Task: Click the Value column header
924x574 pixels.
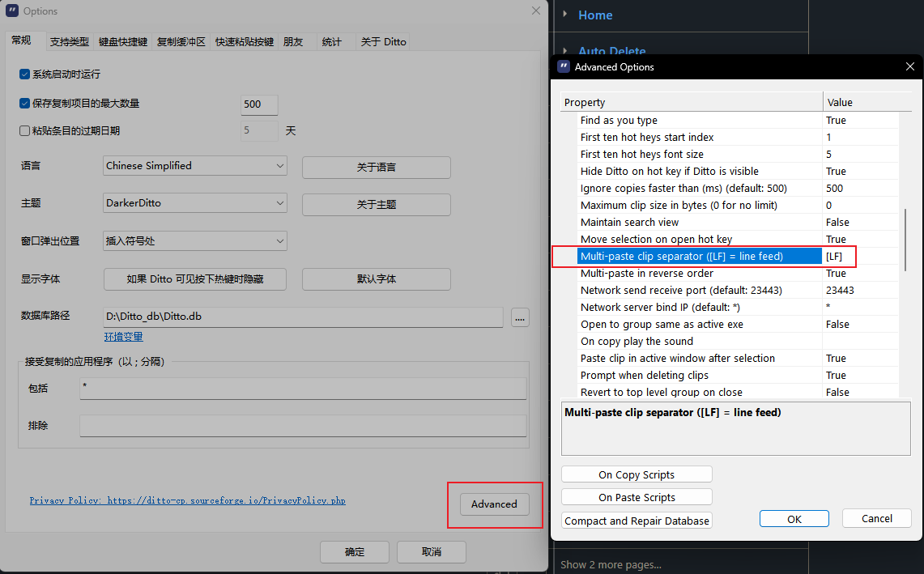Action: [x=867, y=102]
